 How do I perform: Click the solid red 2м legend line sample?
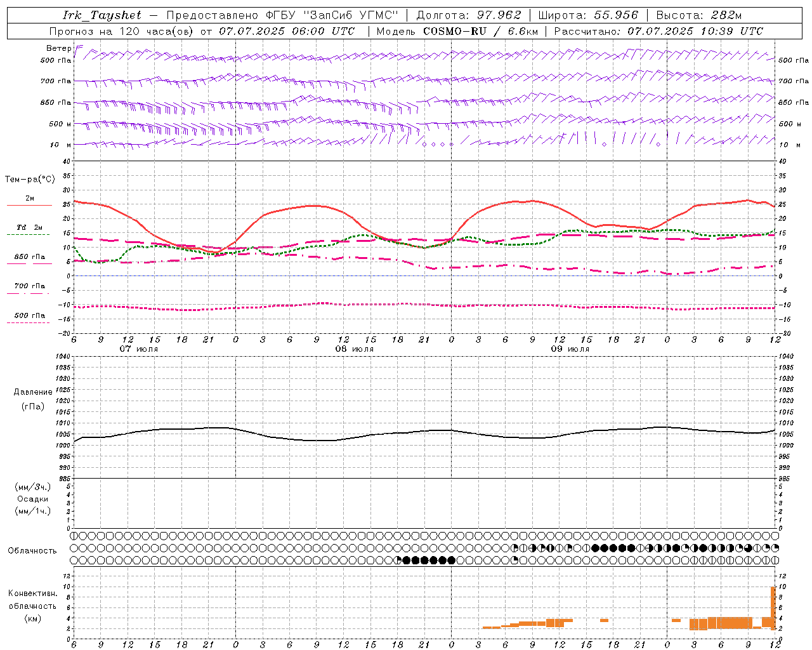(x=29, y=206)
